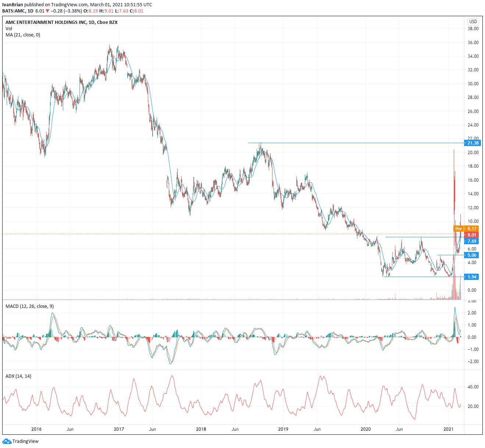The image size is (485, 448).
Task: Click the blue 7.69 price tag
Action: point(472,241)
